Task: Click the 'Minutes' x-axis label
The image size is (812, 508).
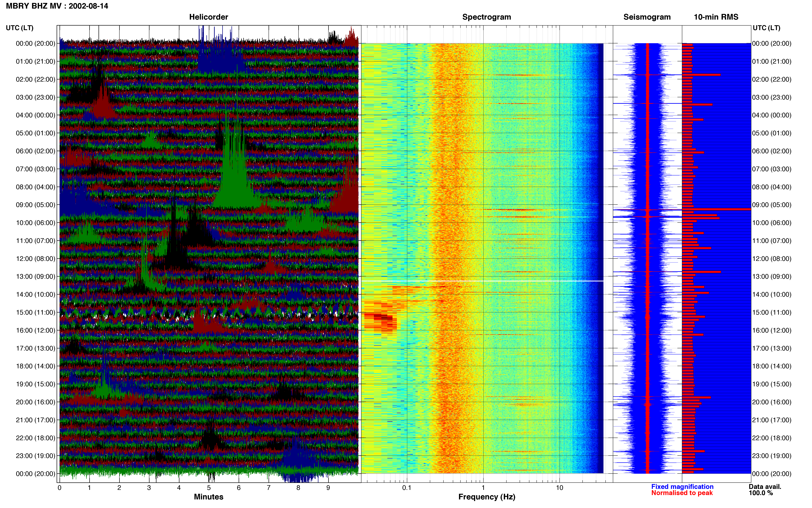Action: click(x=209, y=497)
